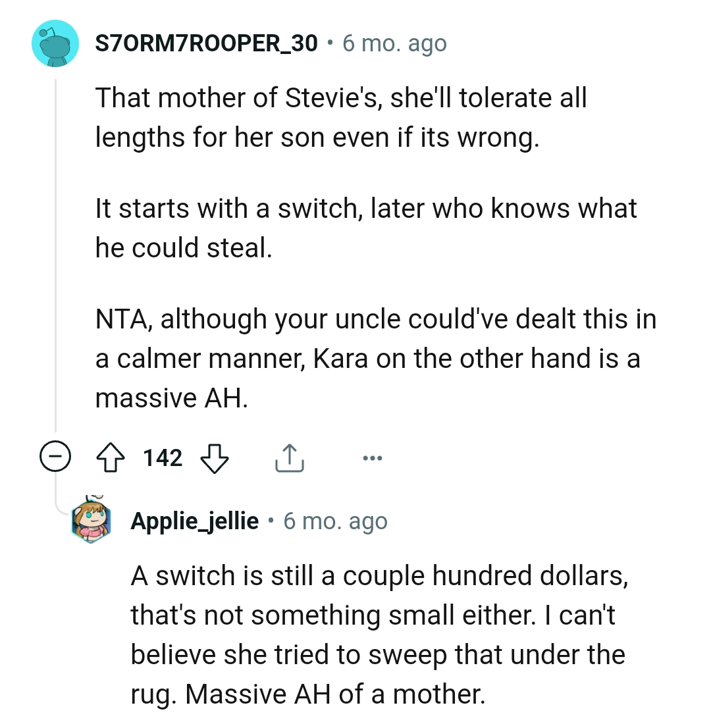Screen dimensions: 711x728
Task: Click the timestamp next to Applie_jellie
Action: tap(335, 521)
